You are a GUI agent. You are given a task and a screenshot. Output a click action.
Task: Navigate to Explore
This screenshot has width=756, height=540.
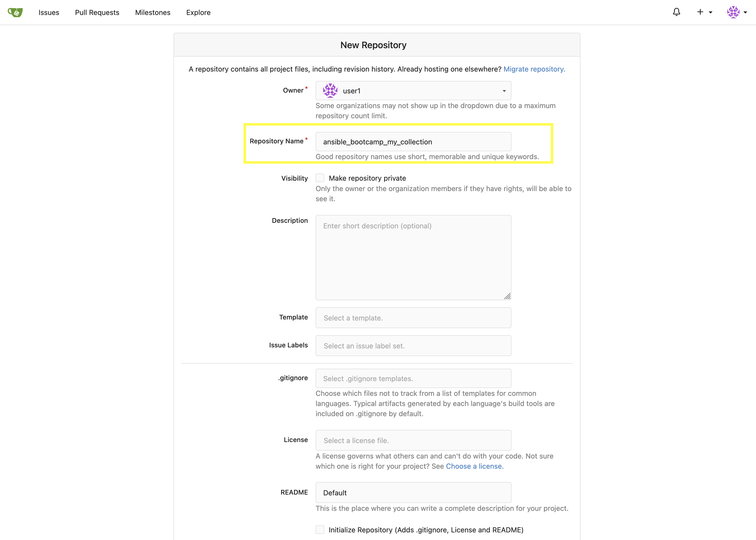point(198,12)
